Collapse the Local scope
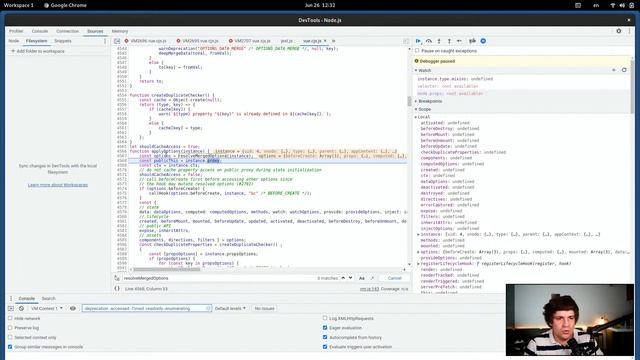Image resolution: width=640 pixels, height=360 pixels. [x=422, y=117]
